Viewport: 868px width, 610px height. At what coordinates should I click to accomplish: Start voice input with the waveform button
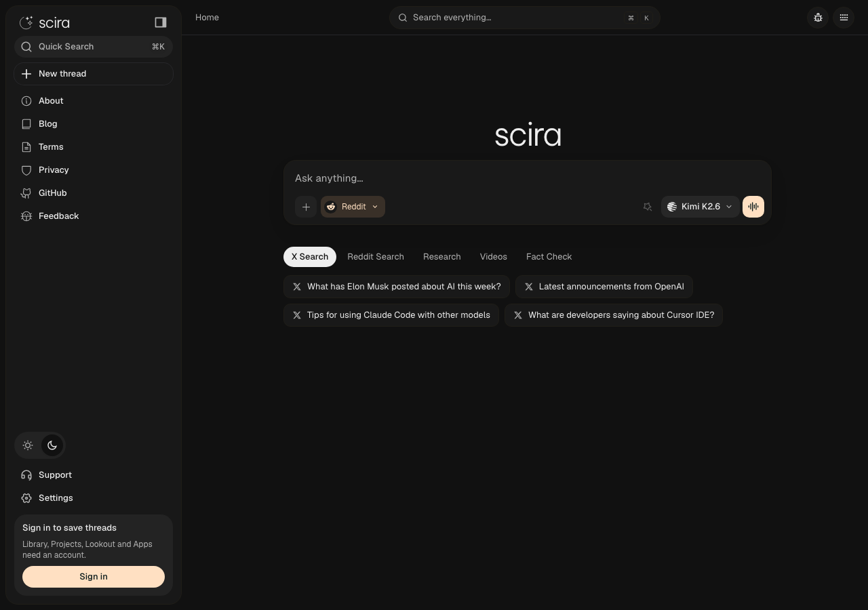[753, 207]
